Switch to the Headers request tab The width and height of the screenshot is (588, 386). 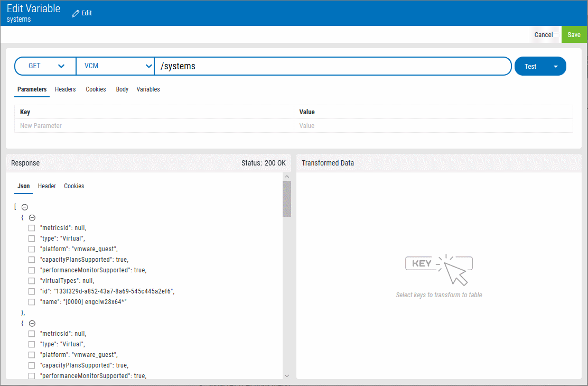[65, 89]
